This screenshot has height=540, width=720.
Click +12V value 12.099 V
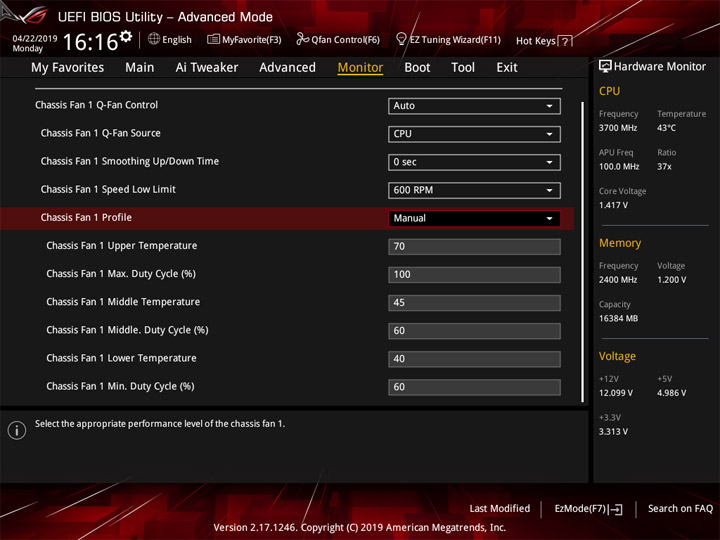(616, 393)
